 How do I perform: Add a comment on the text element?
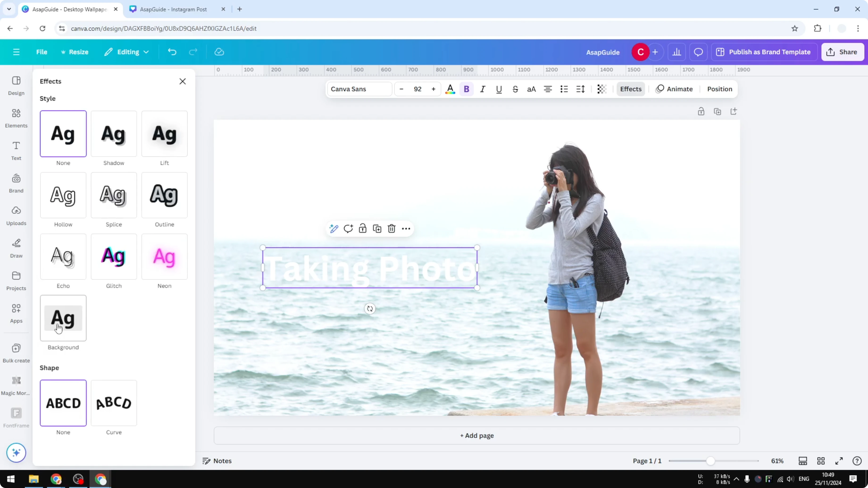pos(348,228)
